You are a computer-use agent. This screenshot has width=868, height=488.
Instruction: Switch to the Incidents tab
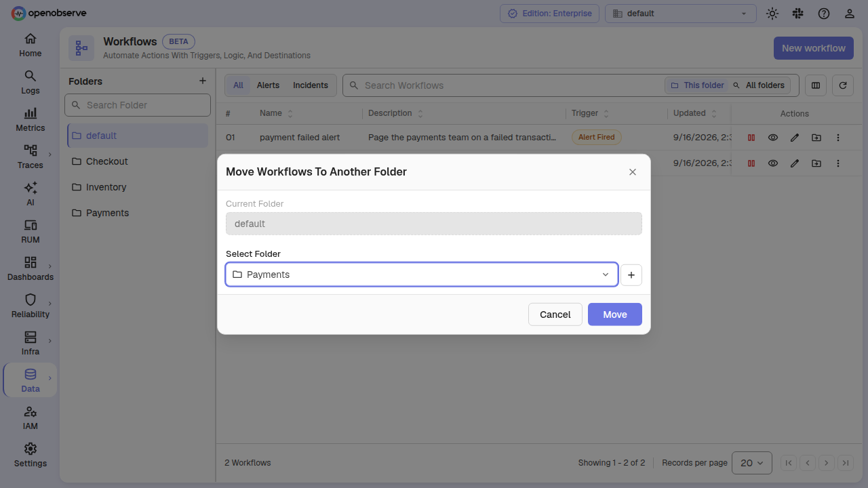coord(311,85)
